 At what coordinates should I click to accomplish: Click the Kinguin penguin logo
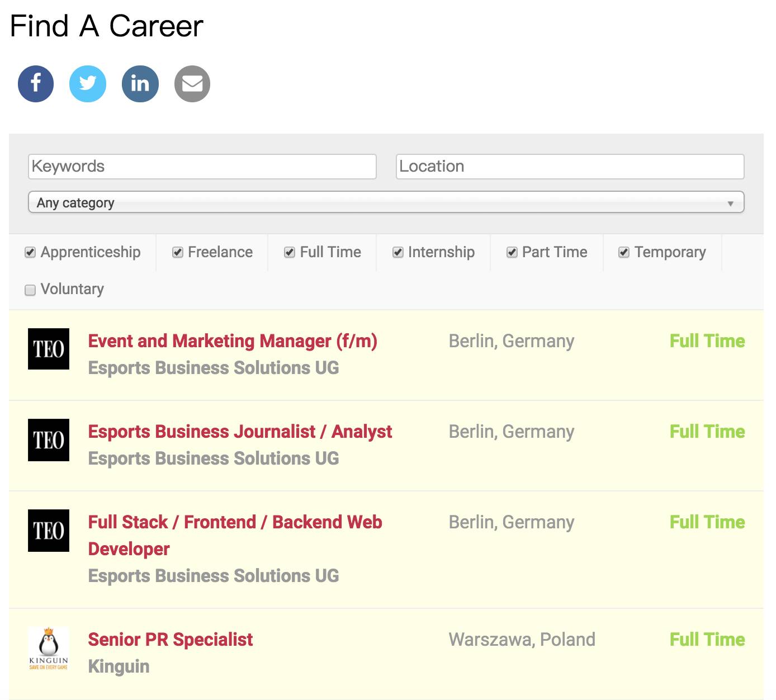pyautogui.click(x=49, y=648)
